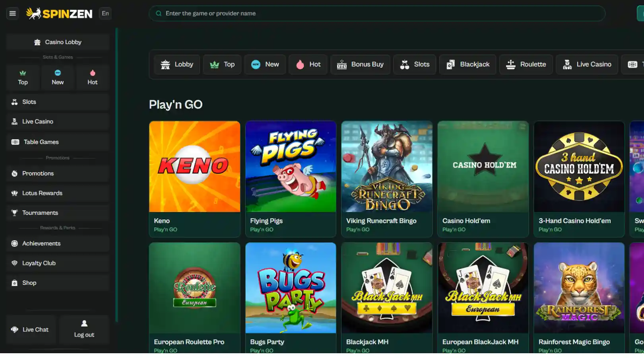Open the Flying Pigs game thumbnail
The width and height of the screenshot is (644, 358).
coord(291,167)
